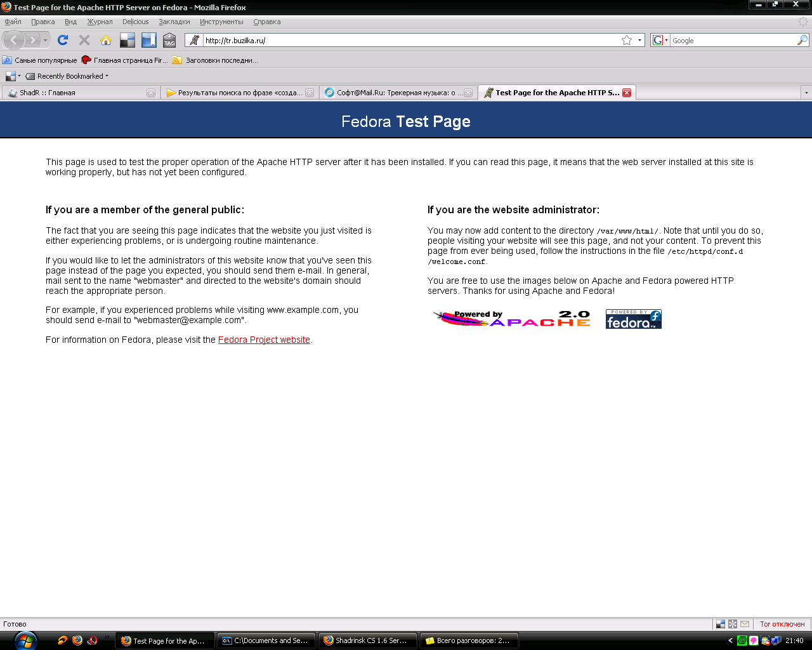Open the list all tabs dropdown arrow
Image resolution: width=812 pixels, height=650 pixels.
click(x=806, y=93)
